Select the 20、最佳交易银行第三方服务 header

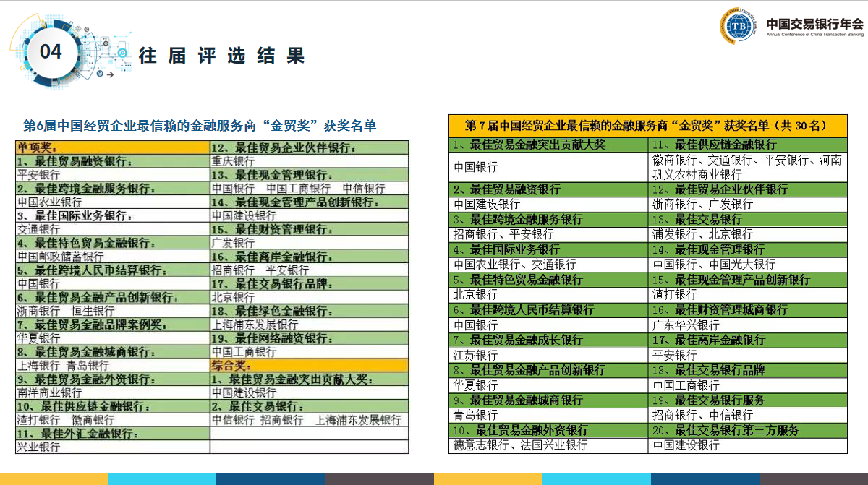(747, 430)
